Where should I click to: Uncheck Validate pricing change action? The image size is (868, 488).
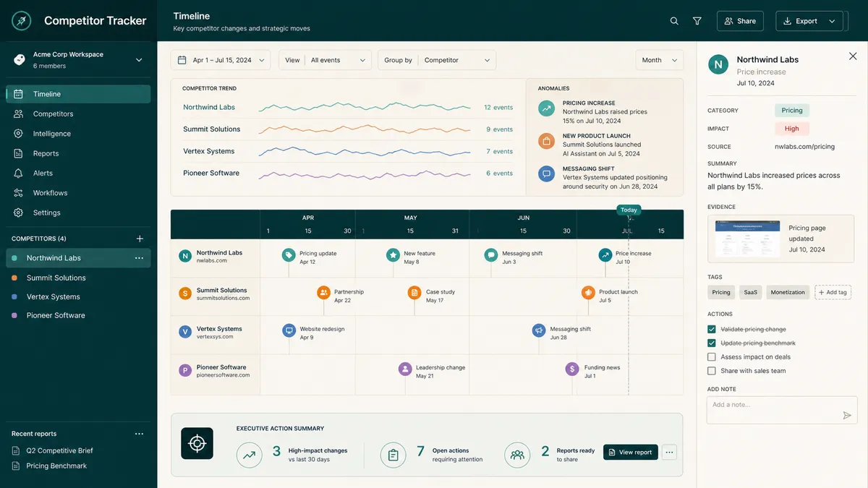[x=712, y=329]
